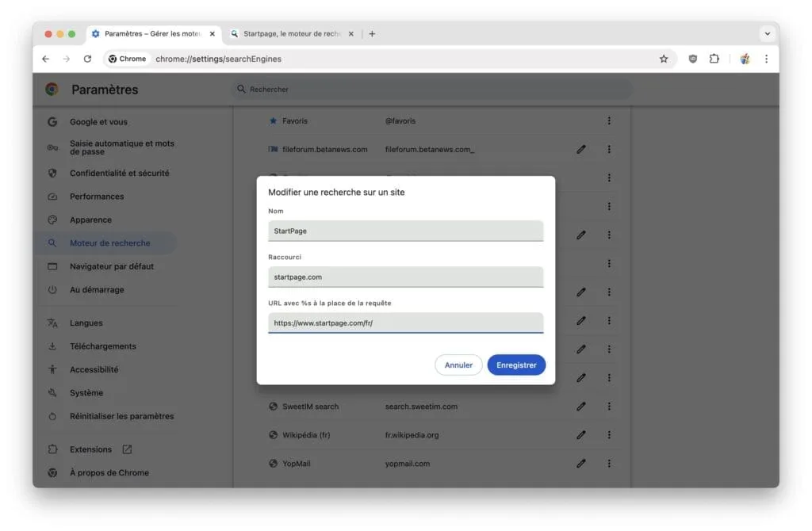812x531 pixels.
Task: Click the Raccourci shortcut field
Action: click(x=405, y=276)
